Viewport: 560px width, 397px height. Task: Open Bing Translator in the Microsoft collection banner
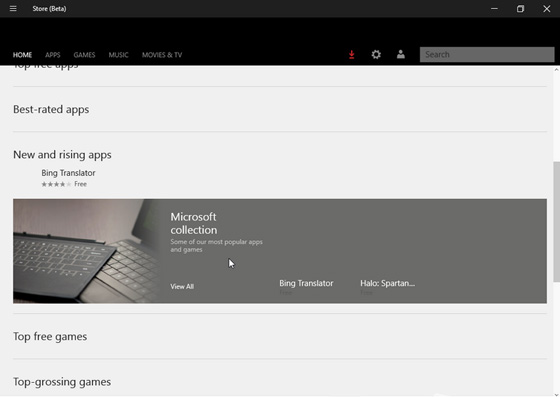coord(306,283)
